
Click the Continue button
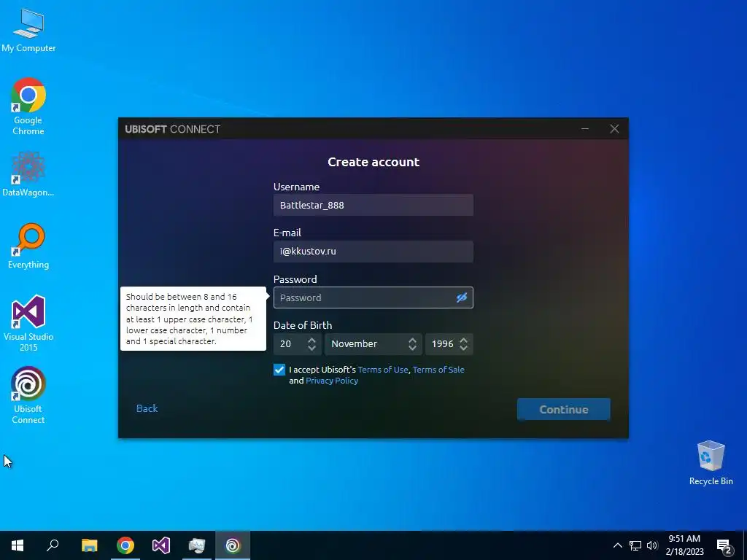point(564,410)
